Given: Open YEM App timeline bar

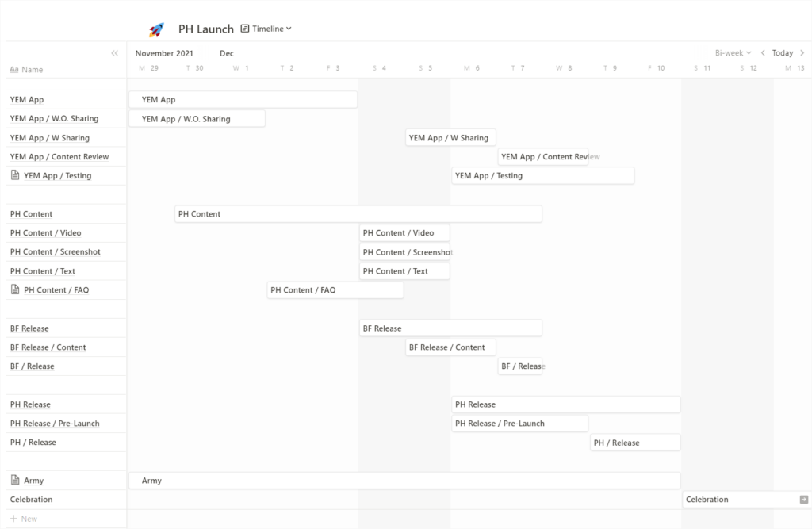Looking at the screenshot, I should (x=243, y=99).
